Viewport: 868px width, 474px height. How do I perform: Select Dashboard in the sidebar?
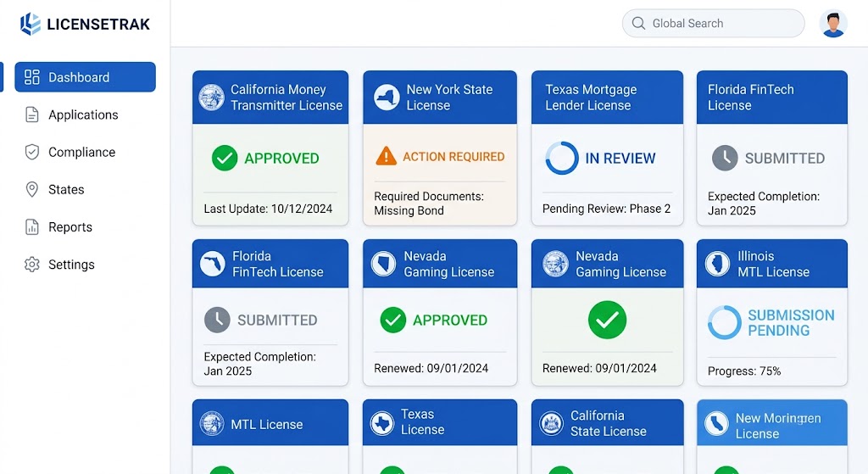point(86,77)
